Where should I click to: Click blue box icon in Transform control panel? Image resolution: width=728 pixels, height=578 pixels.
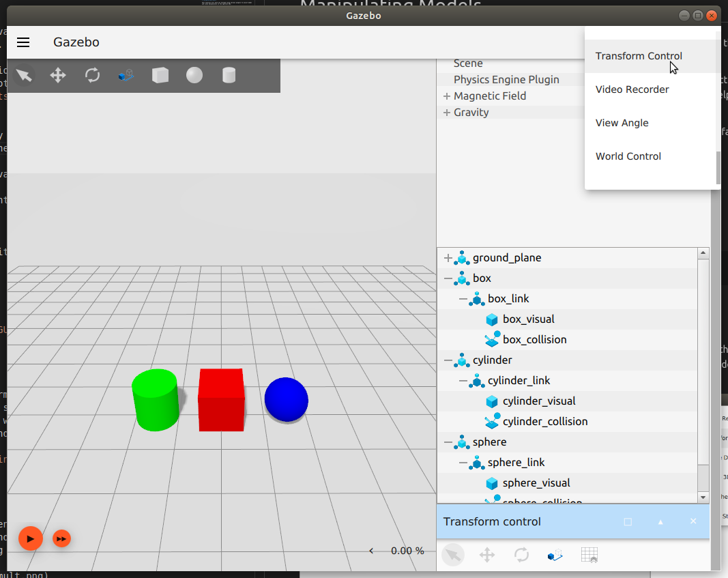[x=555, y=555]
